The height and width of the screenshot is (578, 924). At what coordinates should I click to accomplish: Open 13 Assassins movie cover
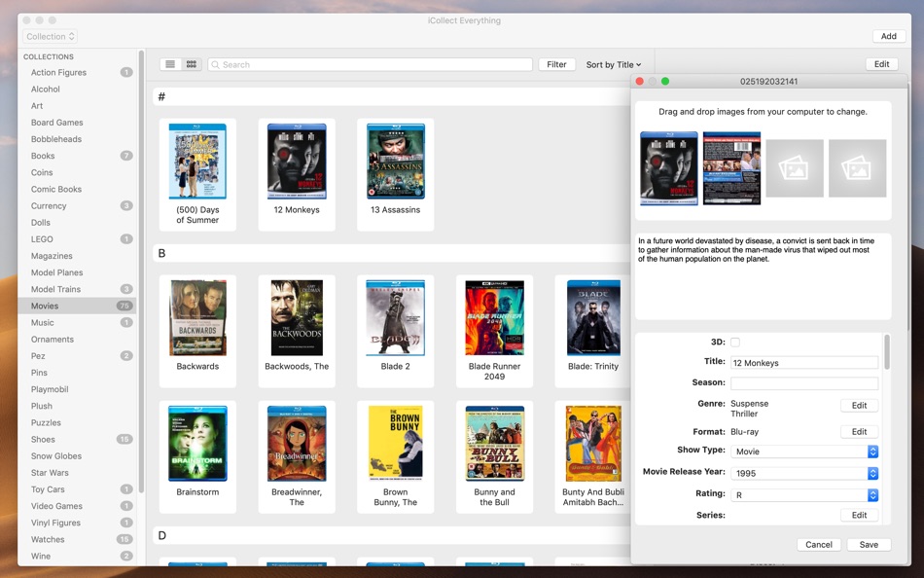pyautogui.click(x=396, y=161)
